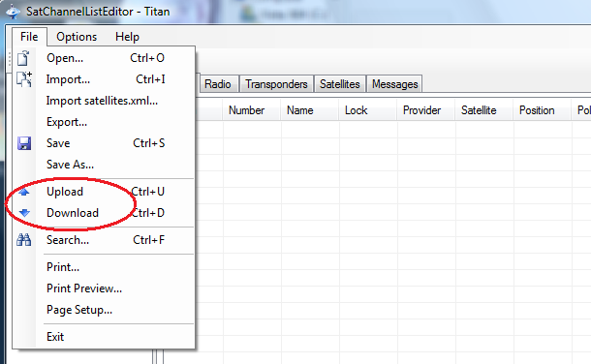Click the Search binoculars icon
Viewport: 591px width, 364px height.
point(24,240)
